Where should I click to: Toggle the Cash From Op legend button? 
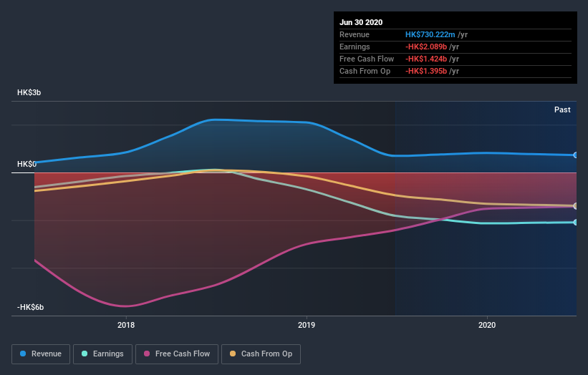261,354
